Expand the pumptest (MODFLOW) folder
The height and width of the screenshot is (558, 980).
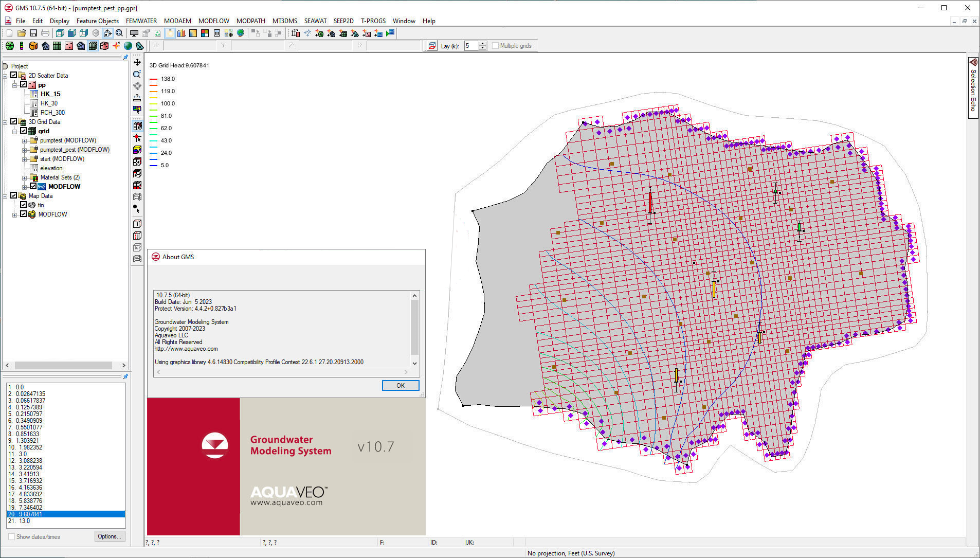[24, 140]
